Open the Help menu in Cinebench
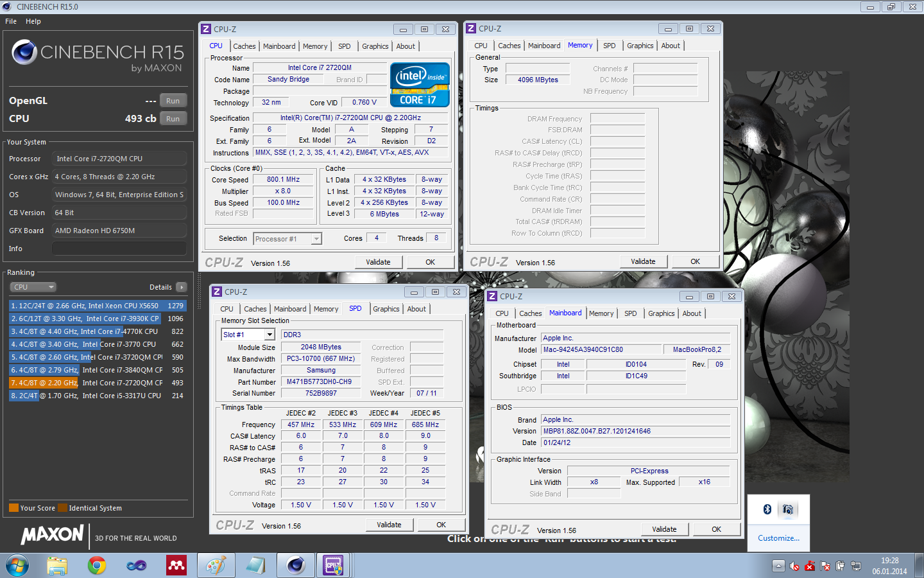The height and width of the screenshot is (578, 924). [33, 21]
